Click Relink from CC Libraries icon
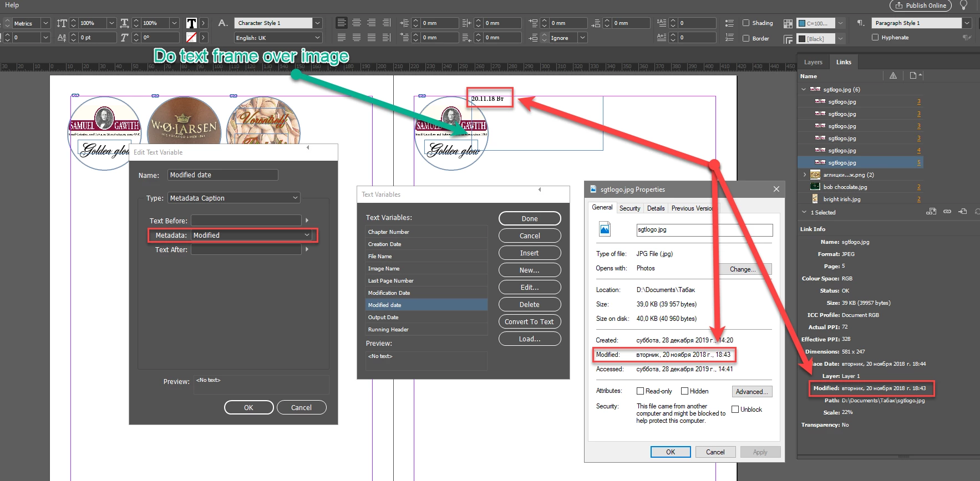This screenshot has width=980, height=481. pyautogui.click(x=931, y=212)
